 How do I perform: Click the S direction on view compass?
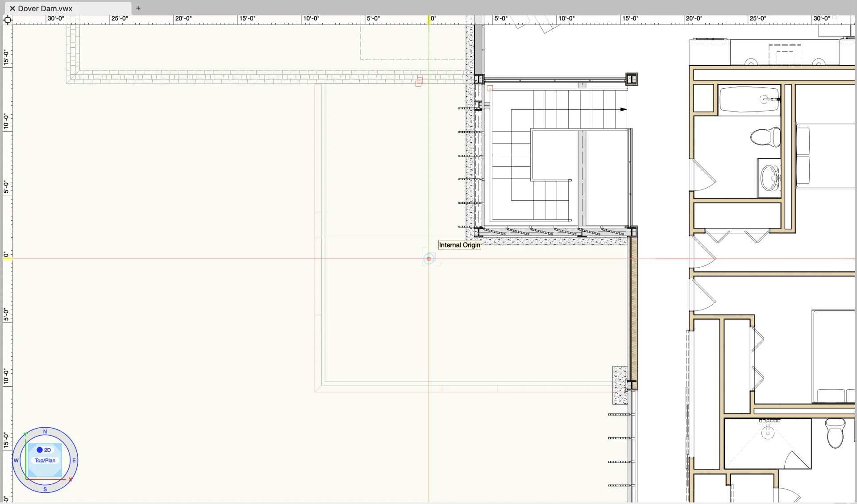(x=45, y=489)
